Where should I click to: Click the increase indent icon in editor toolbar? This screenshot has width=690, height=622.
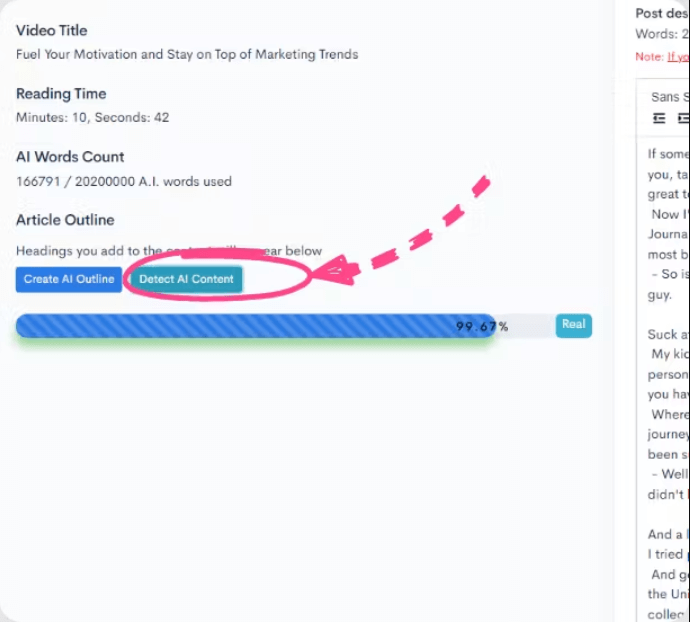point(683,118)
